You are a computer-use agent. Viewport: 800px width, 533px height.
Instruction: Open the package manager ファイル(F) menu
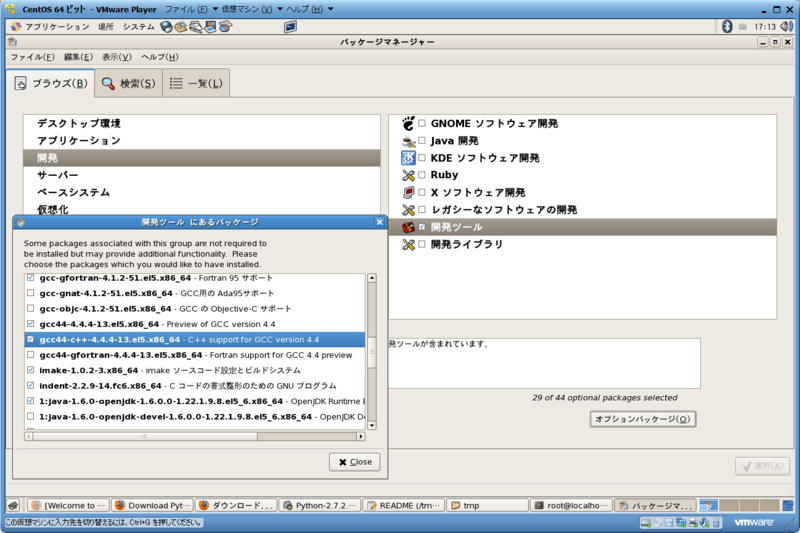(x=32, y=57)
